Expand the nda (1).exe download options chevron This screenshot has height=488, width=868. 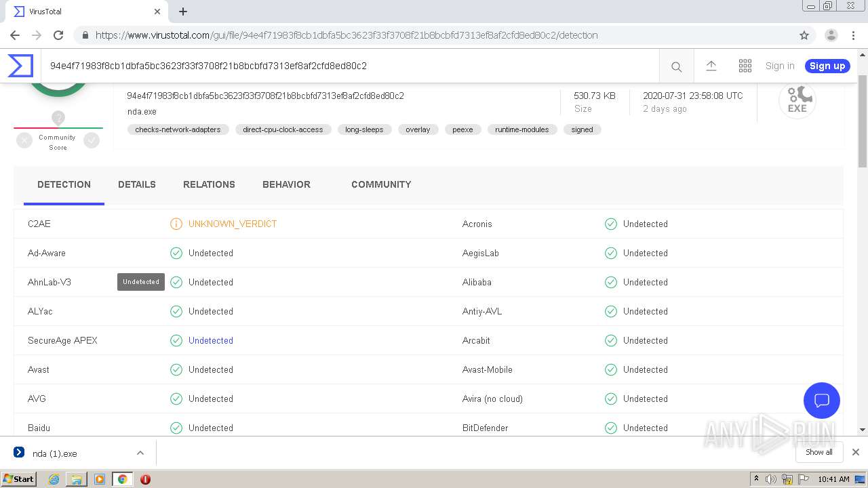click(140, 453)
